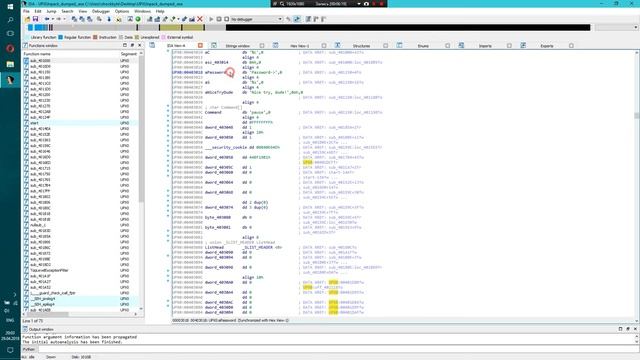Open the Options menu
The height and width of the screenshot is (360, 640).
[122, 11]
